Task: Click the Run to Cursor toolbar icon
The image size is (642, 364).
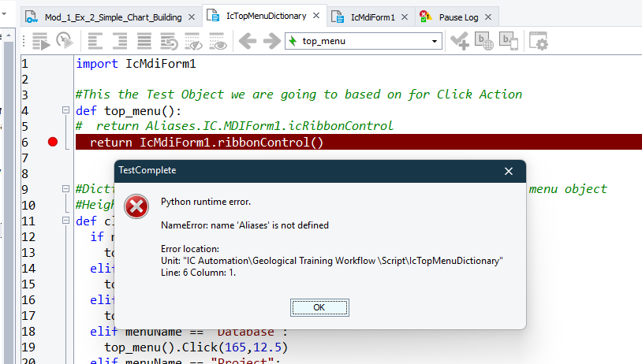Action: pyautogui.click(x=65, y=41)
